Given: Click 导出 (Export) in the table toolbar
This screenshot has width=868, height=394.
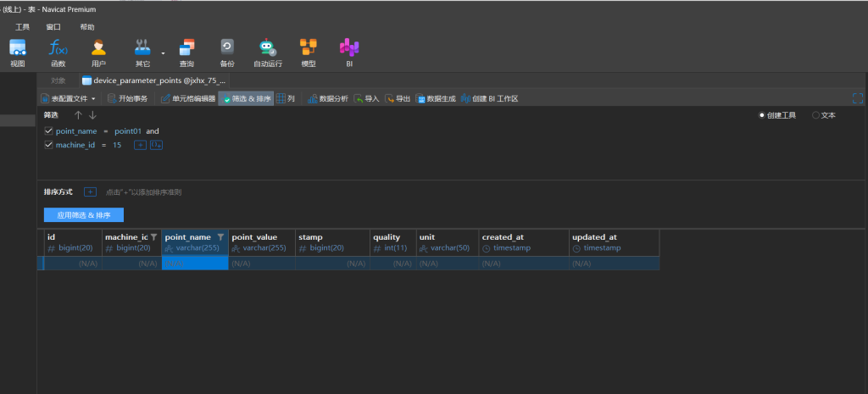Looking at the screenshot, I should (398, 99).
